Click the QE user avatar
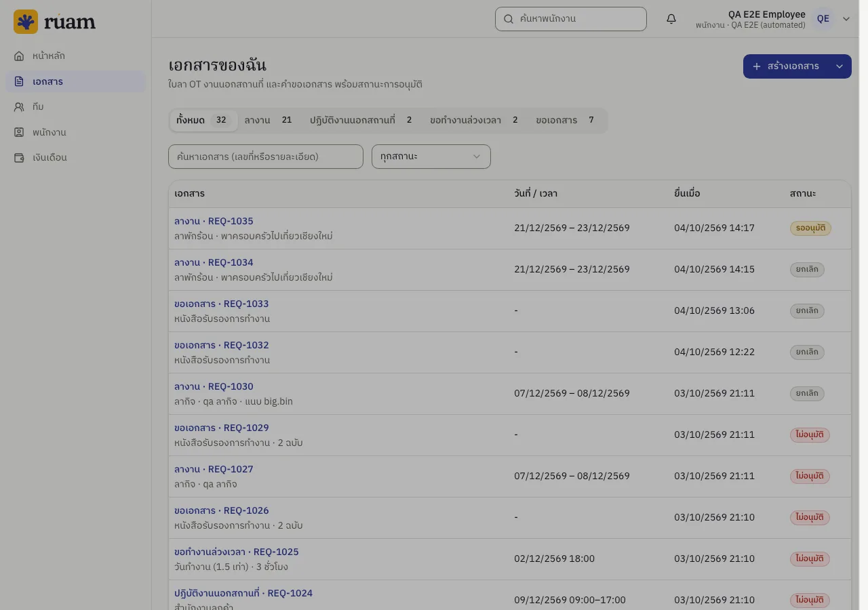The image size is (868, 610). pos(823,19)
